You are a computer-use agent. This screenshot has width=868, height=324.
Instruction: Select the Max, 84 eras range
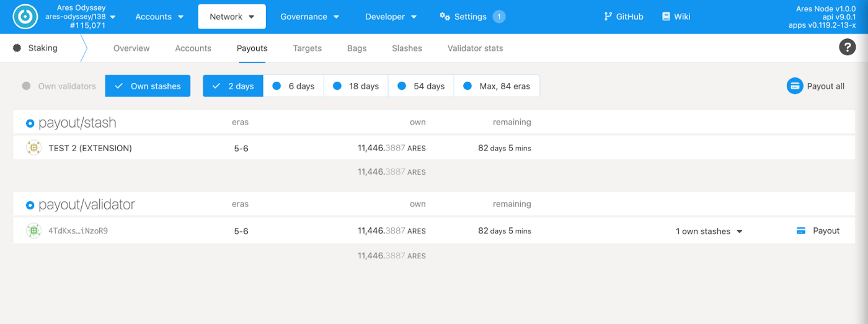click(497, 86)
